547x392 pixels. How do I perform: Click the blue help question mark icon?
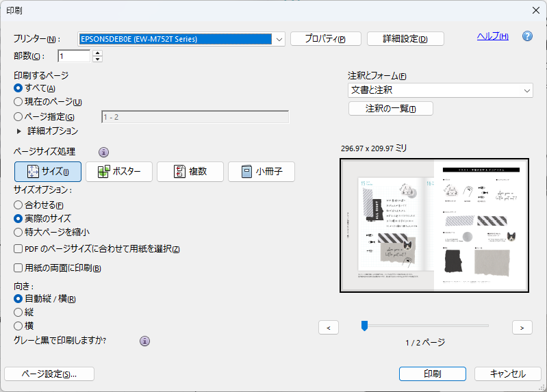click(x=527, y=36)
